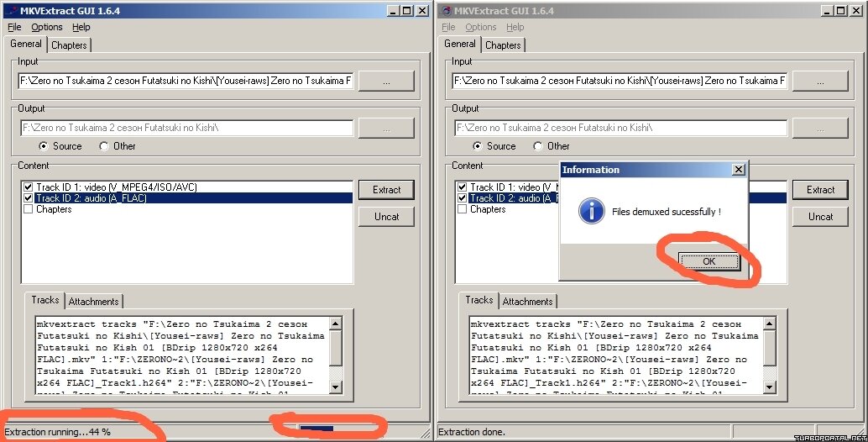Click scroll-down arrow of right command log
This screenshot has height=442, width=868.
click(770, 387)
